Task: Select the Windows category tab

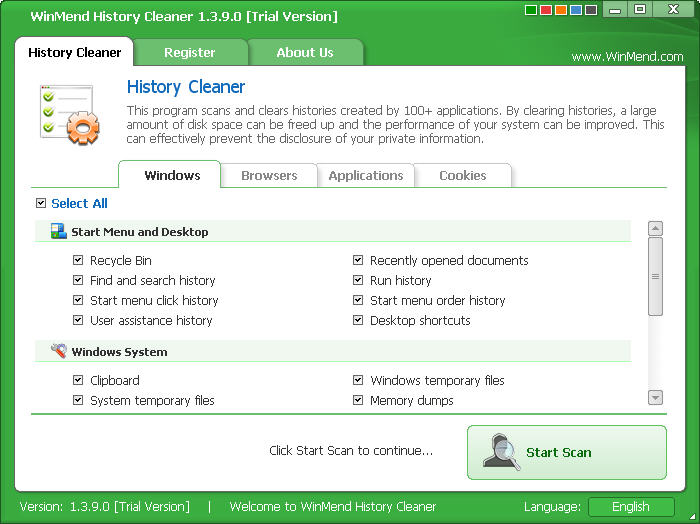Action: [x=170, y=175]
